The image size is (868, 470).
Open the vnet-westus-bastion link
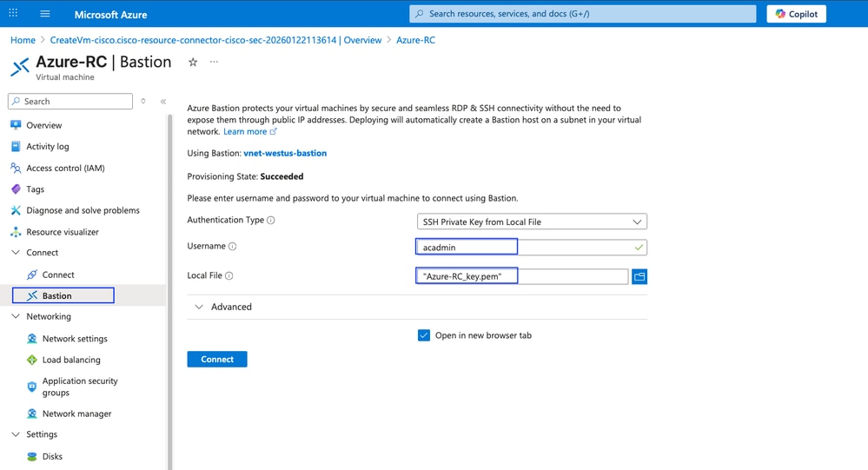285,154
